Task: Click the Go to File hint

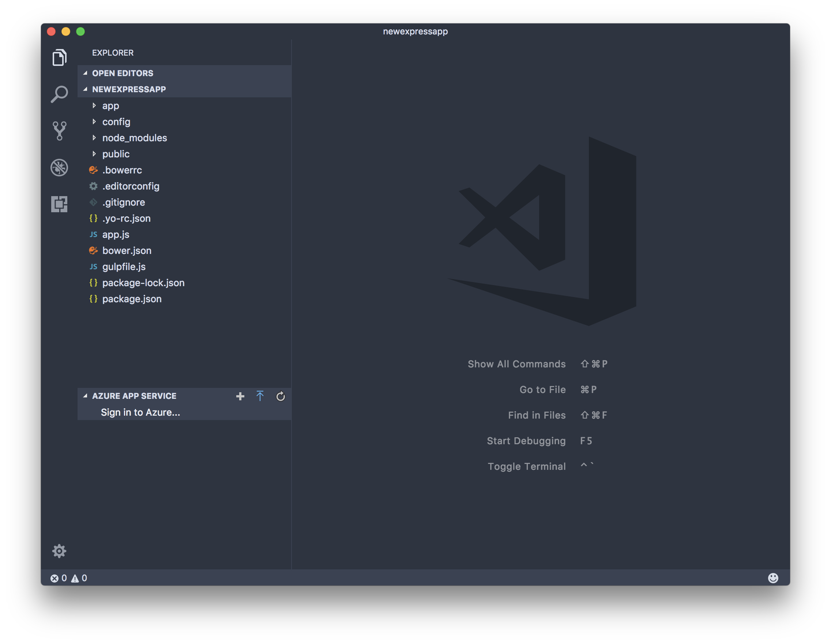Action: tap(542, 389)
